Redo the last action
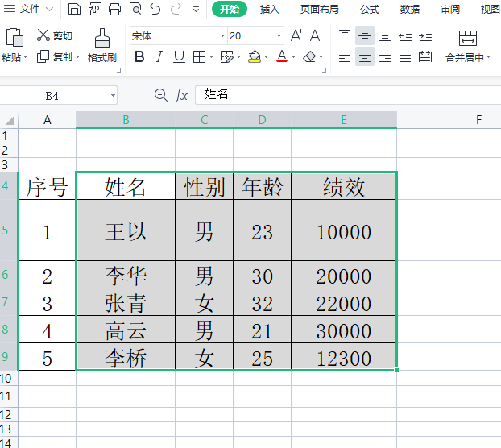Screen dimensions: 501x448 point(176,9)
